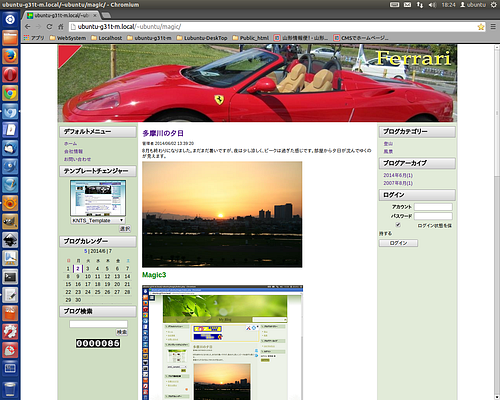The height and width of the screenshot is (400, 500).
Task: Open system settings wrench-gear dock icon
Action: pos(10,331)
